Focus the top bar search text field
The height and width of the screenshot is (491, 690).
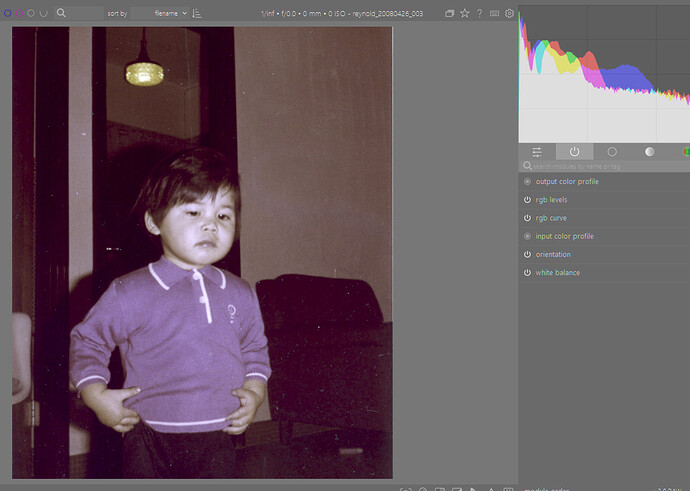tap(85, 13)
